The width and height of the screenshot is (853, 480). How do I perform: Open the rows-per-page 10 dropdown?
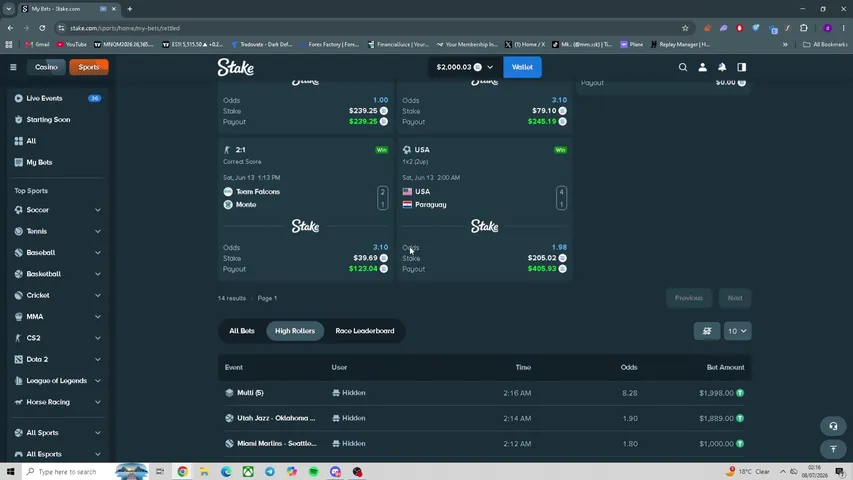click(737, 331)
